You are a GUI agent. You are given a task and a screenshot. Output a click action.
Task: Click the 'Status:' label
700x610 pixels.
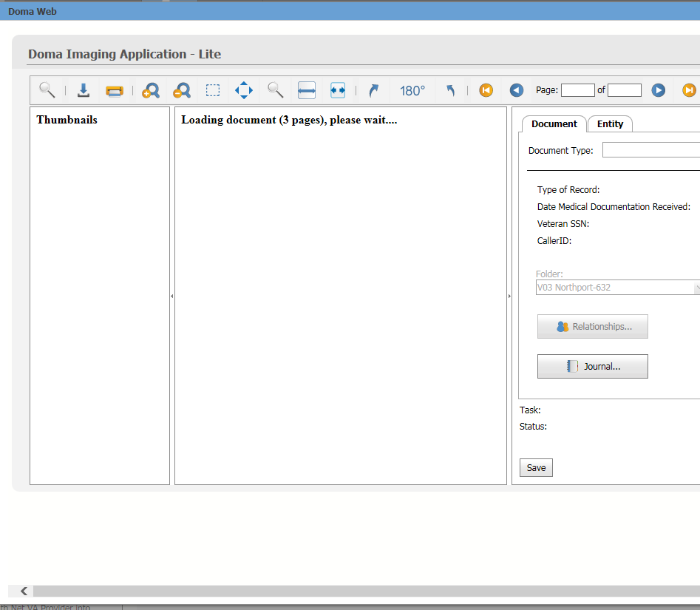[x=533, y=427]
